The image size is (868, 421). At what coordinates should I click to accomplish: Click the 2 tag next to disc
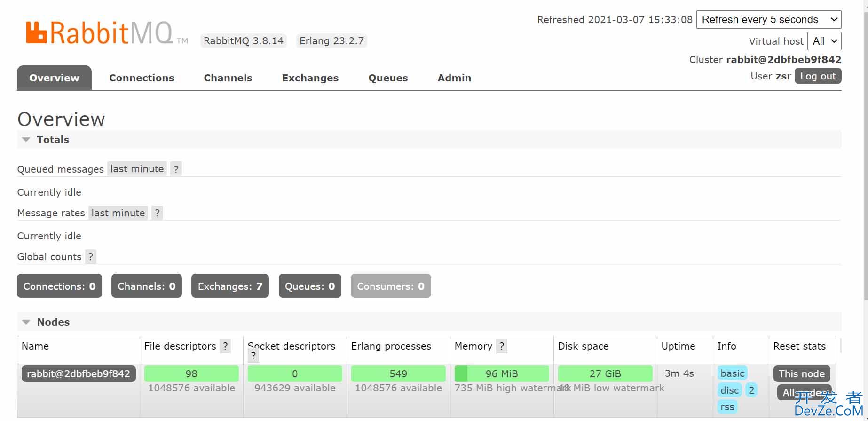point(751,390)
